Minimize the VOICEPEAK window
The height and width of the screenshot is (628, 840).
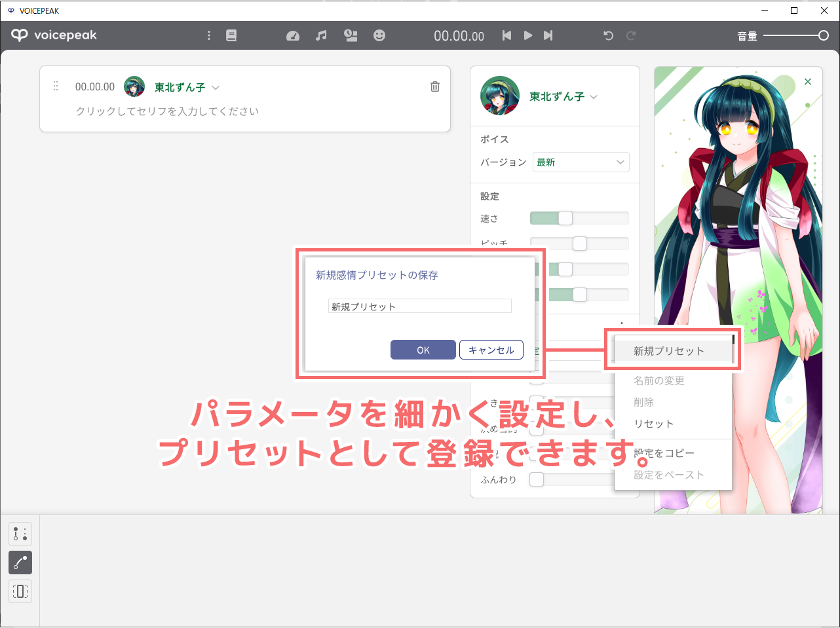[765, 10]
